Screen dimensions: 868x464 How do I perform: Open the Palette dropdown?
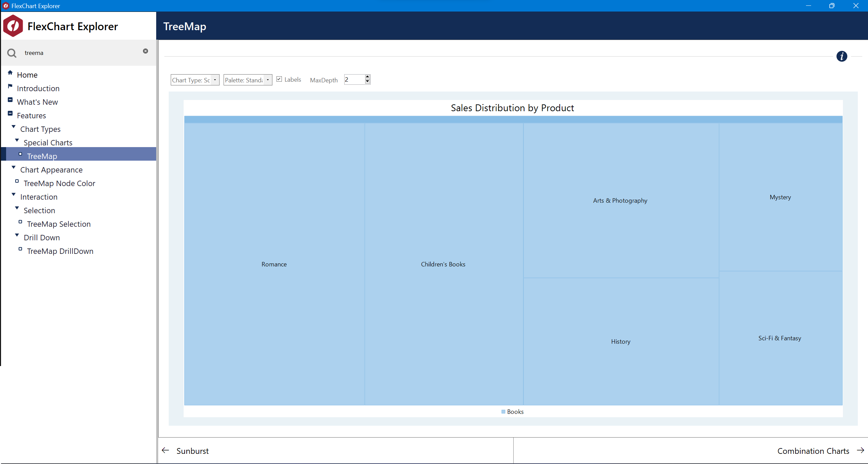268,80
